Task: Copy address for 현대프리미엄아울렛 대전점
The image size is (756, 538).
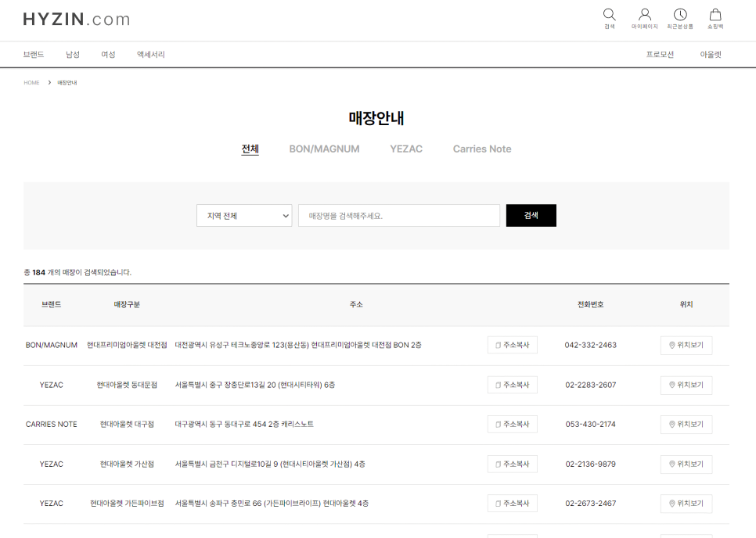Action: [x=512, y=345]
